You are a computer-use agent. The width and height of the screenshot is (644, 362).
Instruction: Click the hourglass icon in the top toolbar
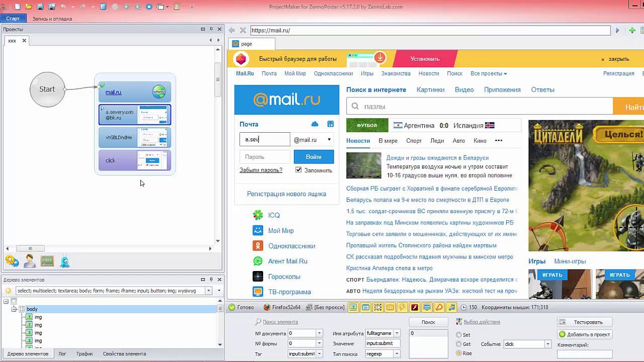pos(177,7)
